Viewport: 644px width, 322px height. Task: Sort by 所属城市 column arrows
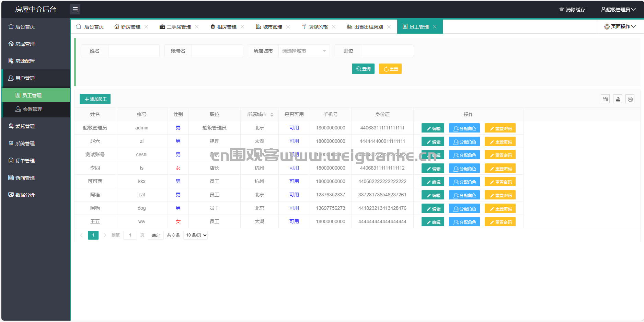click(x=272, y=115)
